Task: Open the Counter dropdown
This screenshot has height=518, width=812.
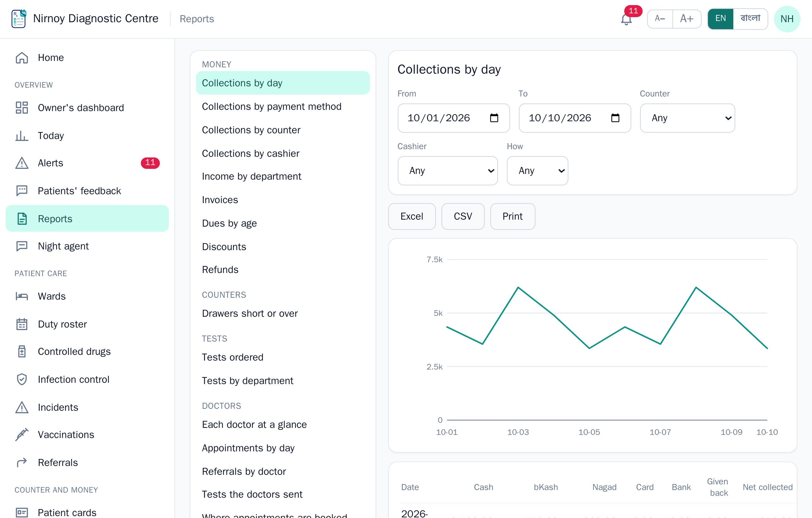Action: 687,118
